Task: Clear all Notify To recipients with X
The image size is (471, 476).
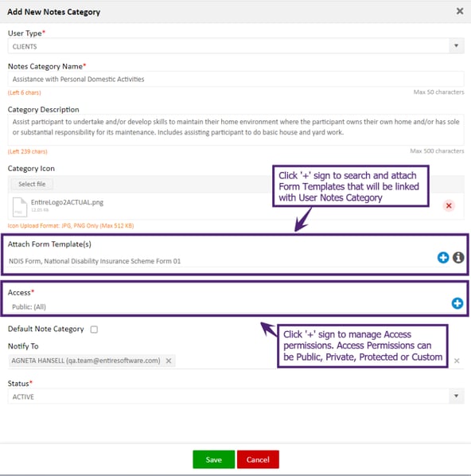Action: point(457,361)
